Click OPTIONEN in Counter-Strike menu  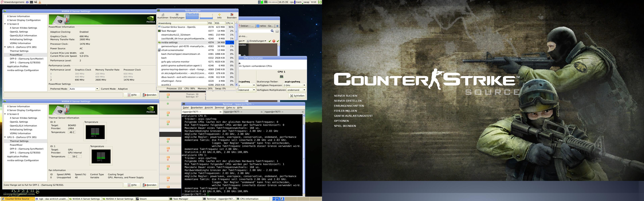coord(341,121)
